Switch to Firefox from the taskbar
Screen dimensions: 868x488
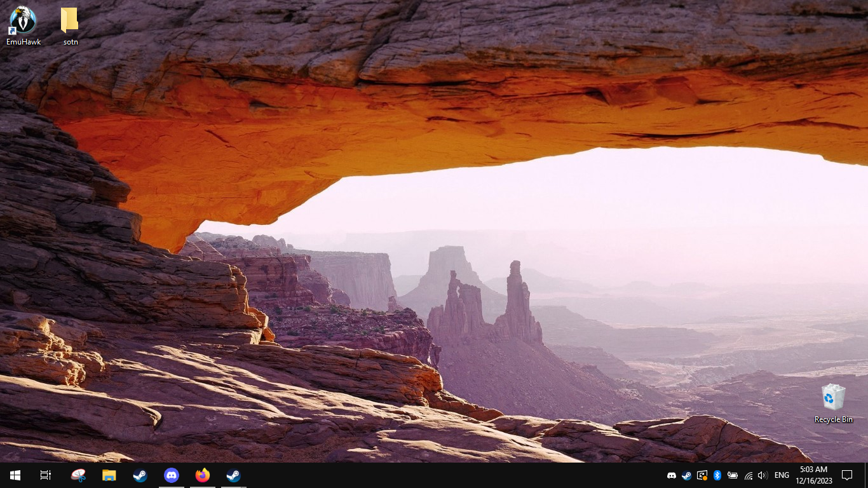point(203,475)
